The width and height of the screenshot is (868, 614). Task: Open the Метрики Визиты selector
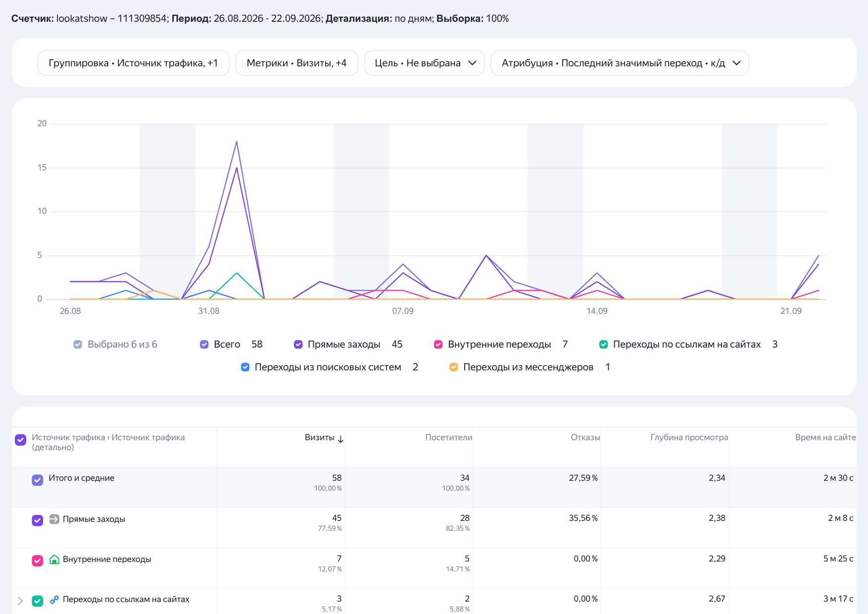click(296, 63)
